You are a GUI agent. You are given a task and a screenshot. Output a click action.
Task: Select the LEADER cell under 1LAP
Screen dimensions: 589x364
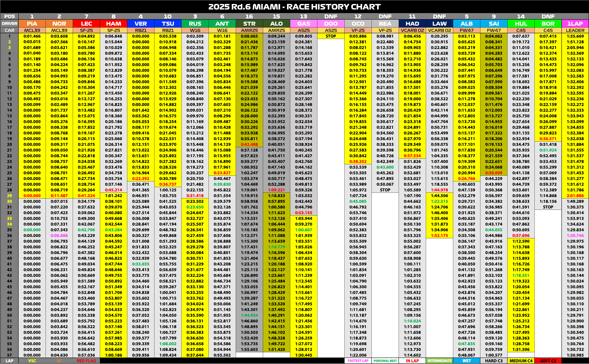point(575,30)
